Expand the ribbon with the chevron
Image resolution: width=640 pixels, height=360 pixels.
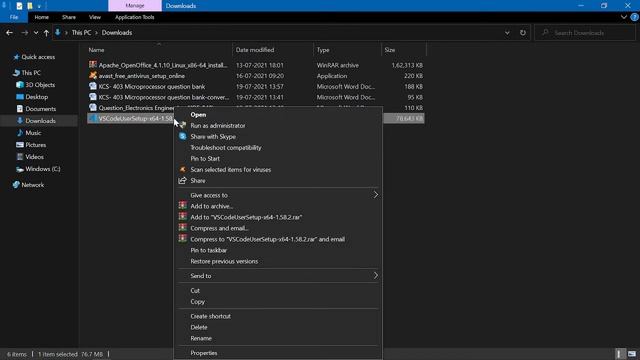(623, 17)
